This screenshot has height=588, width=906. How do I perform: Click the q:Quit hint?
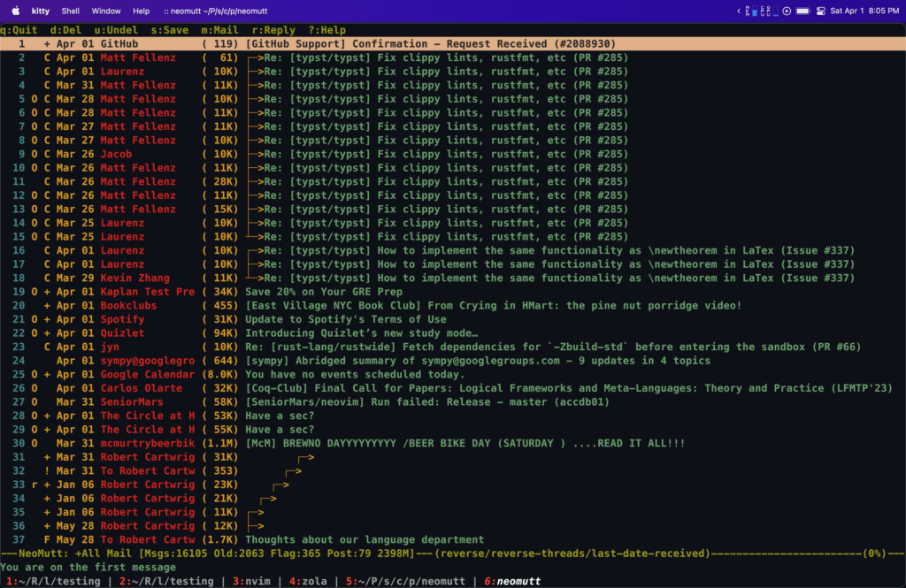pyautogui.click(x=19, y=30)
